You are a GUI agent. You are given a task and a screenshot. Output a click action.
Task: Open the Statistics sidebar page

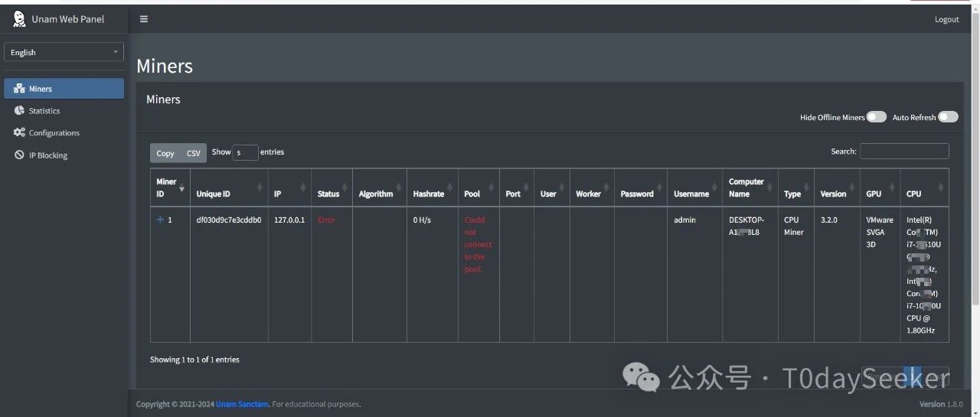pos(64,111)
